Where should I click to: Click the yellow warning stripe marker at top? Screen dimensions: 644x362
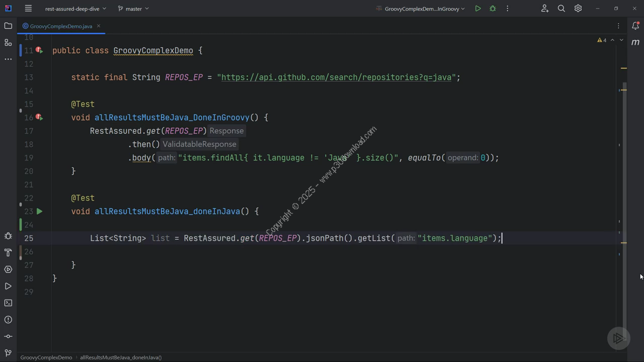click(x=624, y=68)
